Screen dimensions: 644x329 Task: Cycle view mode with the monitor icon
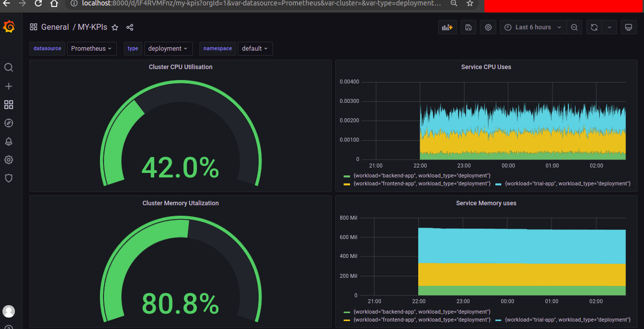tap(629, 27)
